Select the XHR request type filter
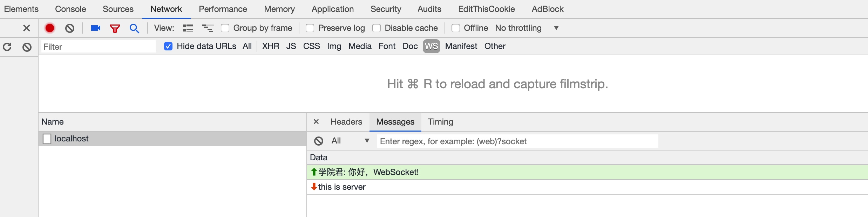Screen dimensions: 868x217 point(271,46)
